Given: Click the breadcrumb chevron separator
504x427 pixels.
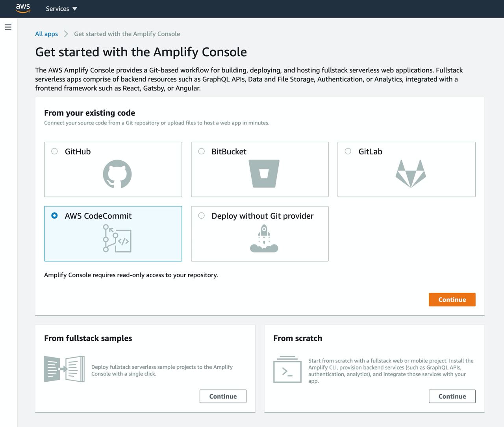Looking at the screenshot, I should (x=66, y=34).
